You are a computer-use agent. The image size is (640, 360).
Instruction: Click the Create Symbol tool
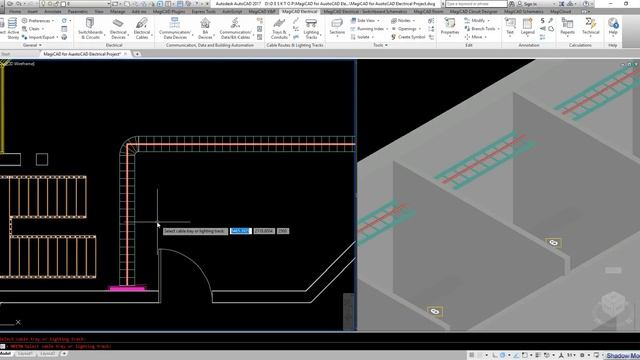(408, 37)
